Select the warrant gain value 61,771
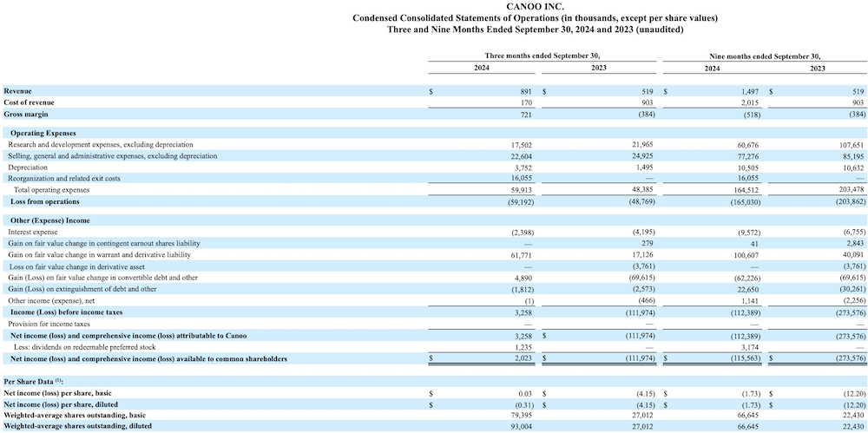The height and width of the screenshot is (433, 868). coord(520,254)
